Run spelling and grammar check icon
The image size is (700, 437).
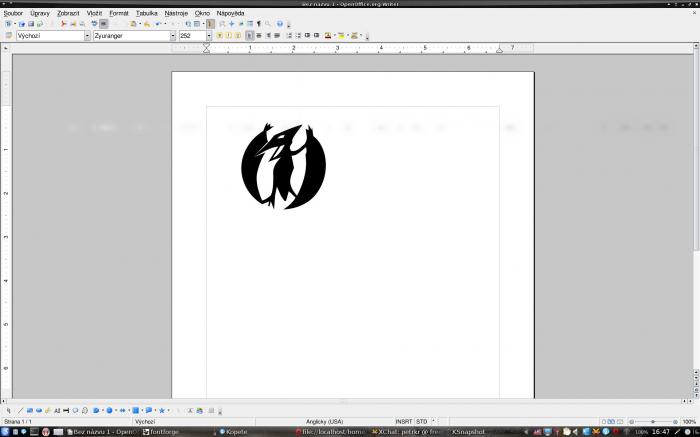pos(95,24)
